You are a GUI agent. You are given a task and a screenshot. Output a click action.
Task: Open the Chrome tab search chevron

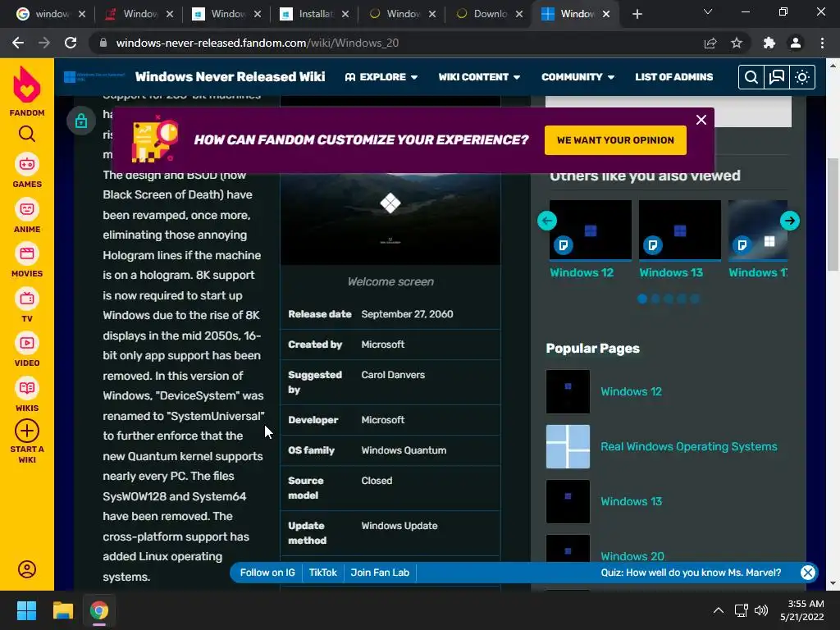tap(708, 12)
